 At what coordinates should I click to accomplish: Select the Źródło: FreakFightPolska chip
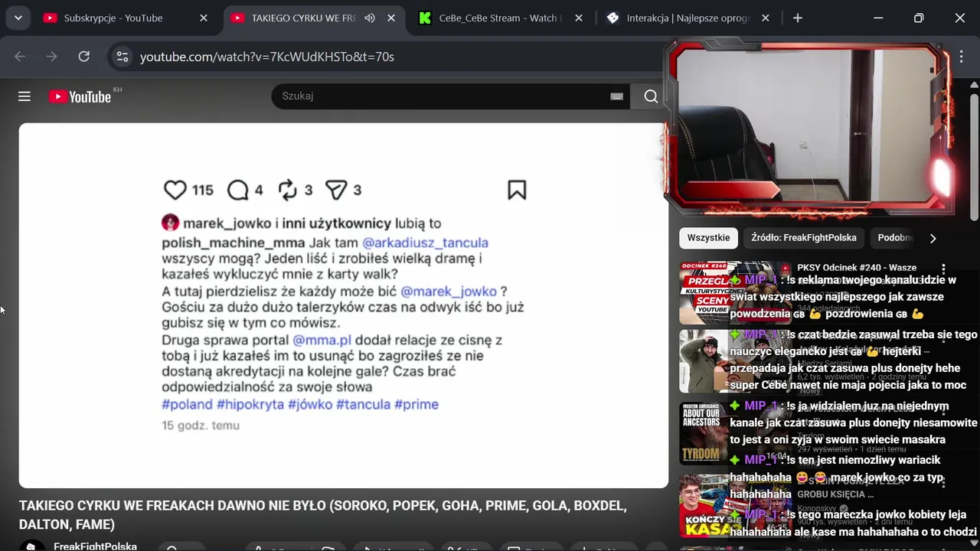click(x=804, y=238)
